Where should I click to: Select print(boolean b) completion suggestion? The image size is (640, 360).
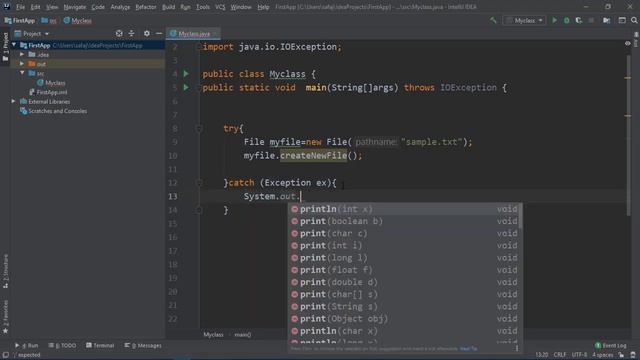pyautogui.click(x=404, y=221)
